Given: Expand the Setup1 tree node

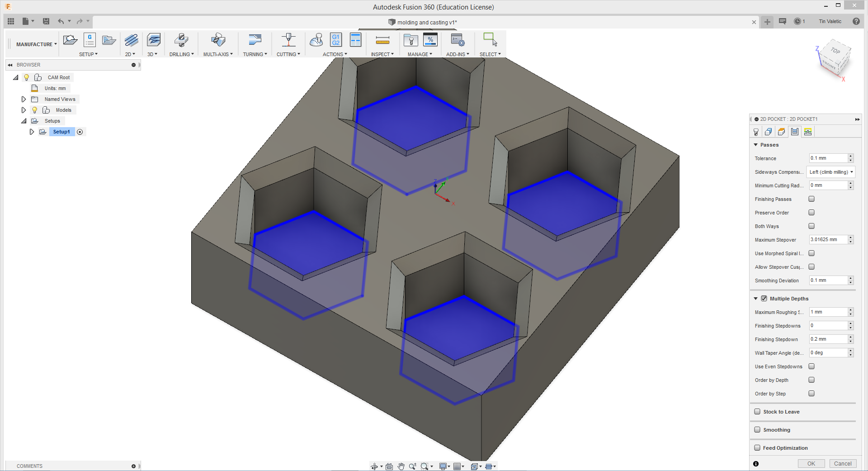Looking at the screenshot, I should pyautogui.click(x=32, y=132).
